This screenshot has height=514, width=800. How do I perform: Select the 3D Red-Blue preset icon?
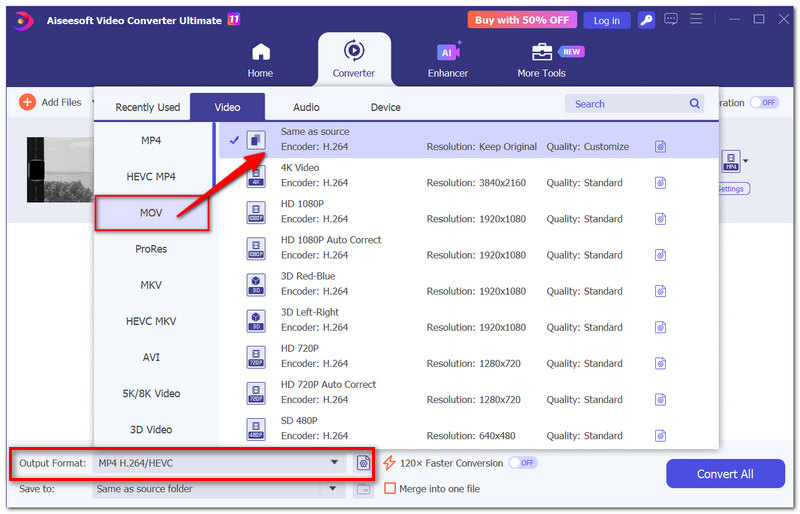256,285
